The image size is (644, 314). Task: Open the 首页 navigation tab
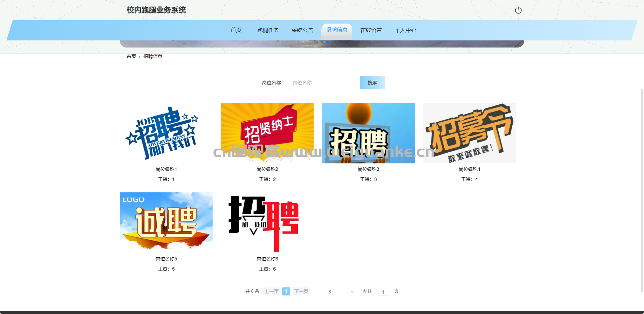tap(236, 30)
